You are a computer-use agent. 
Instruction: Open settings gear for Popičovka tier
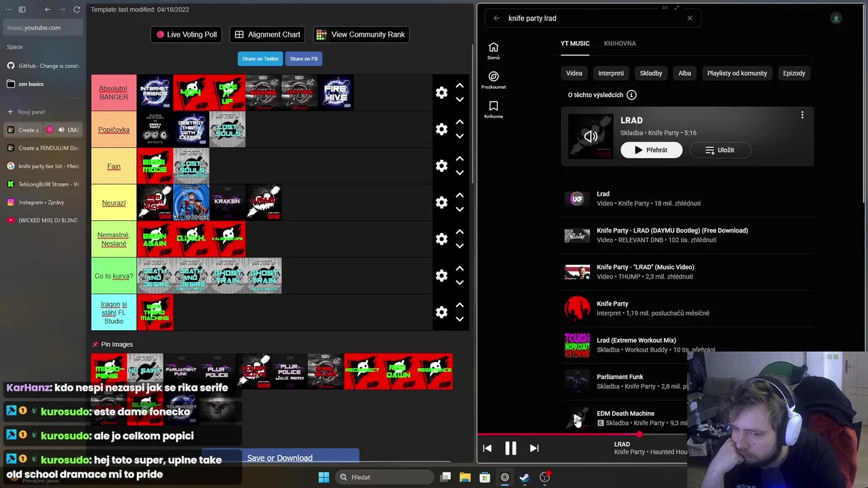[x=441, y=129]
